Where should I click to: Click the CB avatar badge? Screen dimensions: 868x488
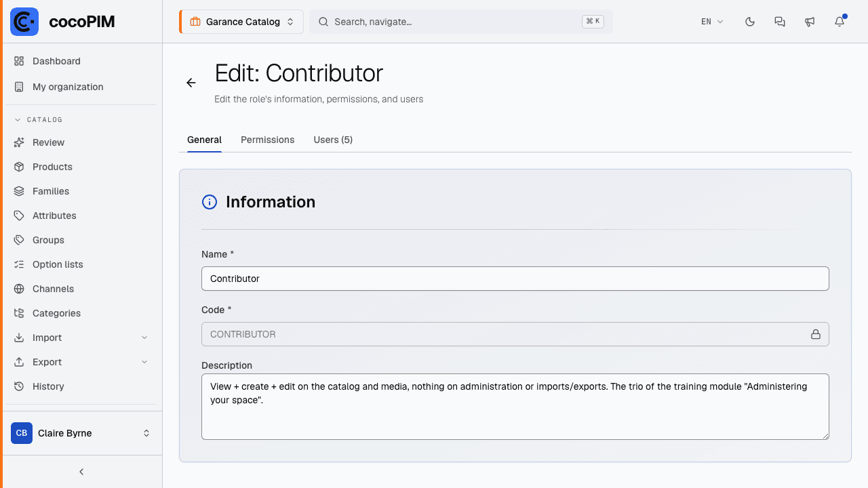22,433
